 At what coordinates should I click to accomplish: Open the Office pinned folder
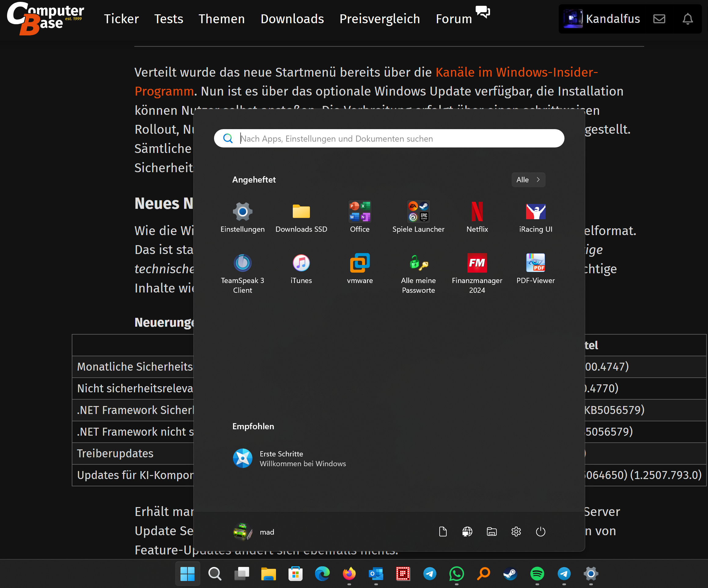pos(360,212)
